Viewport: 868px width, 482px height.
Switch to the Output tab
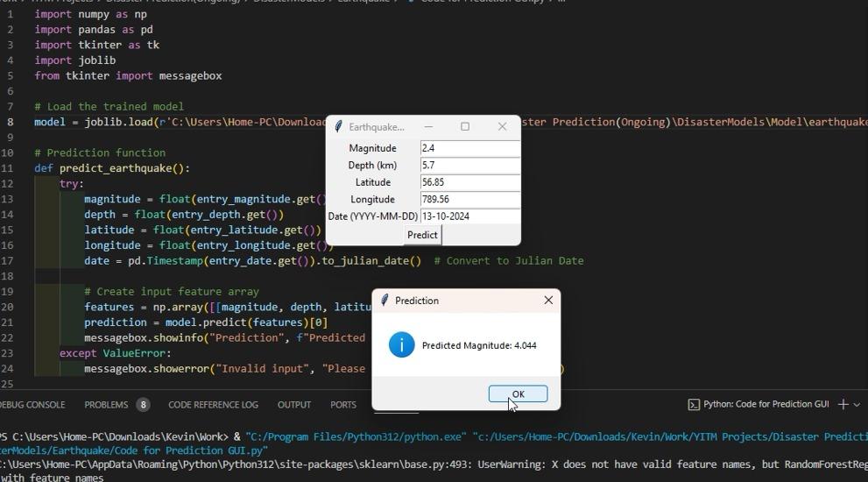(294, 405)
